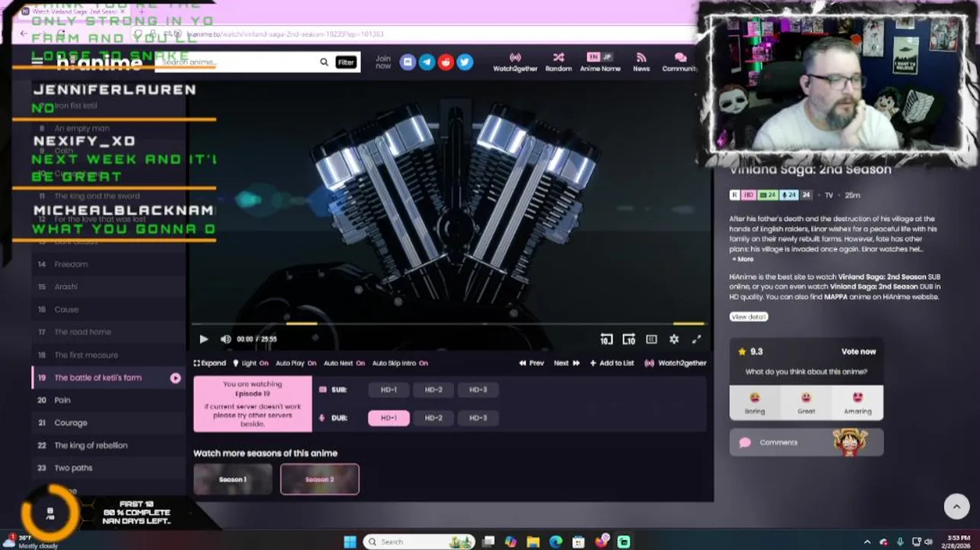Open video player settings gear

[x=674, y=339]
